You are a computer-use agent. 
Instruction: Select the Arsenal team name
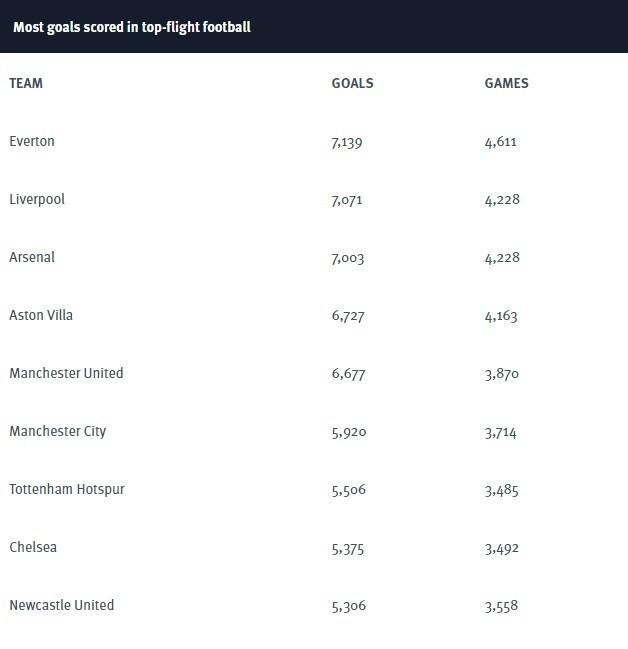(32, 257)
